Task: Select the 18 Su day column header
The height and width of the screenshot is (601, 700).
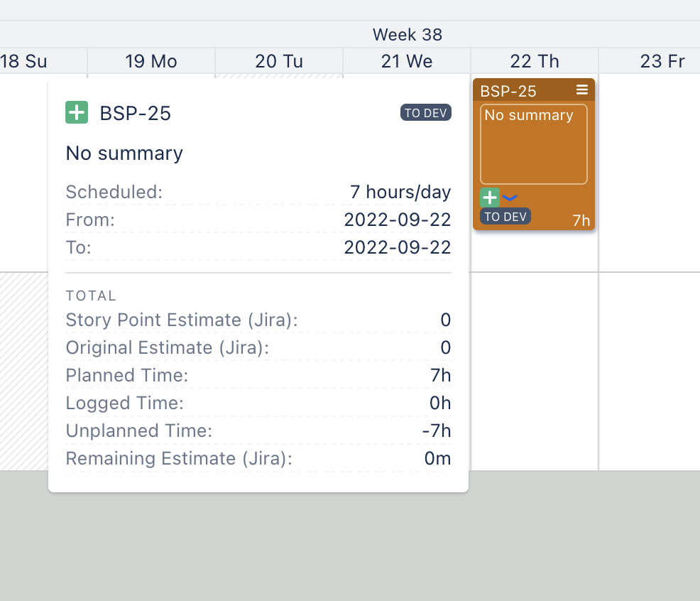Action: (24, 61)
